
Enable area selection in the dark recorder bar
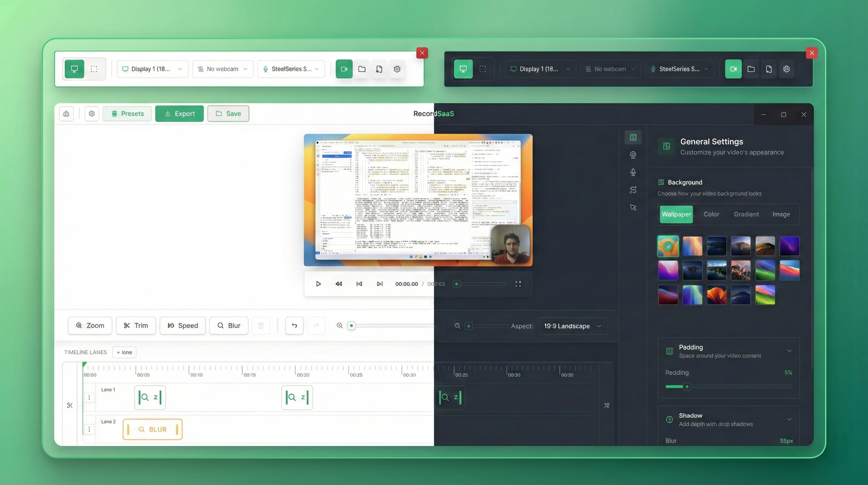pos(482,69)
